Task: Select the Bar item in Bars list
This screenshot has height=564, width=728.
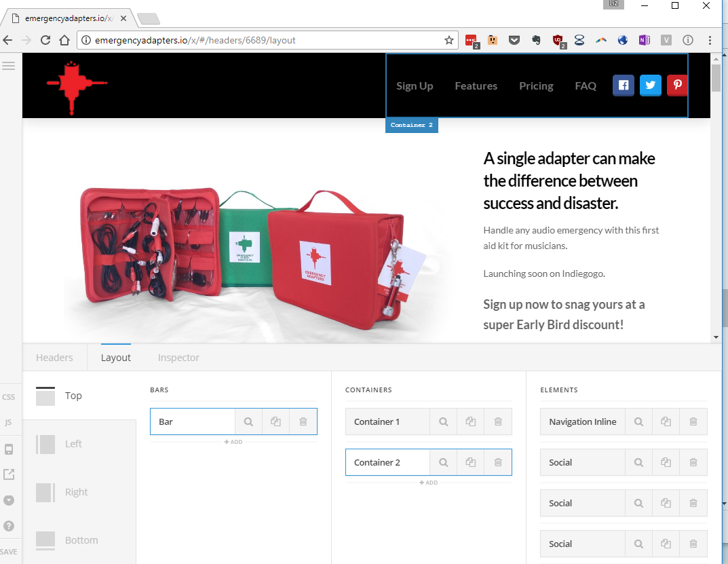Action: 193,422
